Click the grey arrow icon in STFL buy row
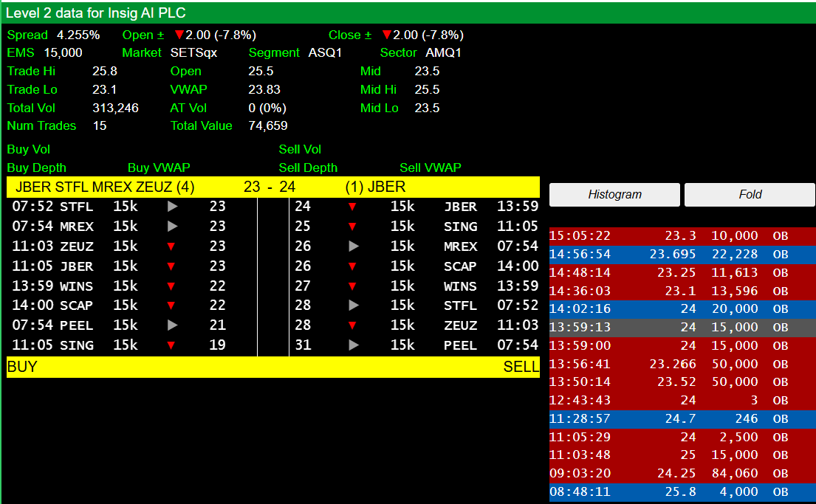Image resolution: width=816 pixels, height=504 pixels. click(173, 207)
